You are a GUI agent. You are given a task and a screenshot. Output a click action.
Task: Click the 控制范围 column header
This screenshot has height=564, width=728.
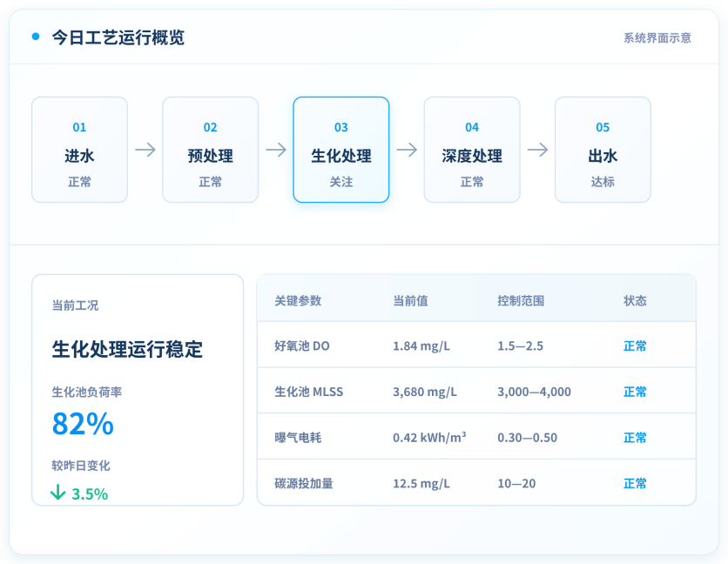tap(521, 300)
